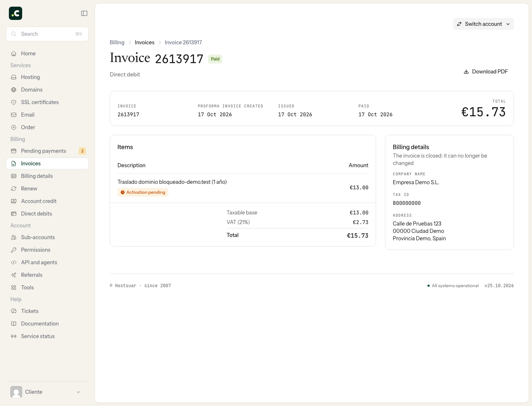Click the Hosting server icon
532x406 pixels.
coord(14,77)
